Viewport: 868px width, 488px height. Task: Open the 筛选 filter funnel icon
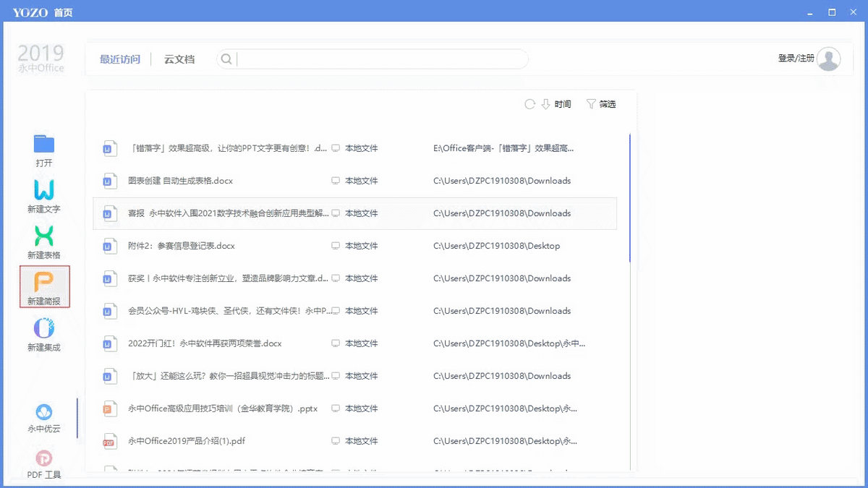tap(591, 104)
